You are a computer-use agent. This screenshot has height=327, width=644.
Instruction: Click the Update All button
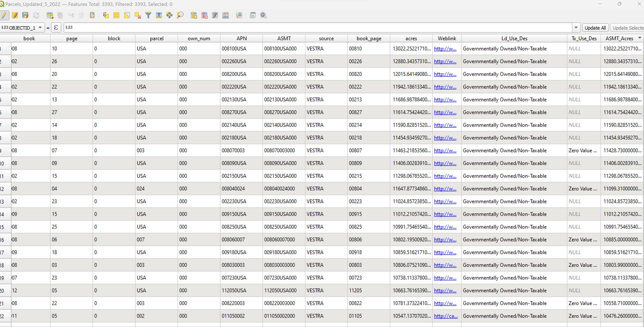point(595,28)
